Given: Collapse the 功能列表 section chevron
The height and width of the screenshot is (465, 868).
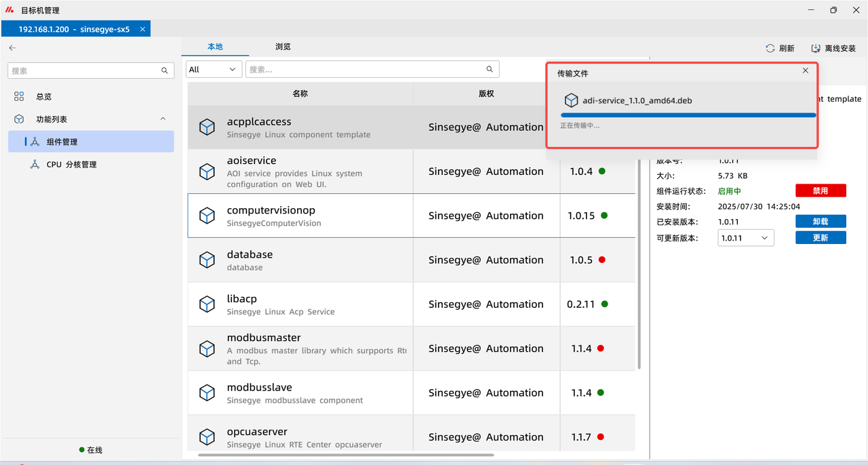Looking at the screenshot, I should tap(163, 119).
